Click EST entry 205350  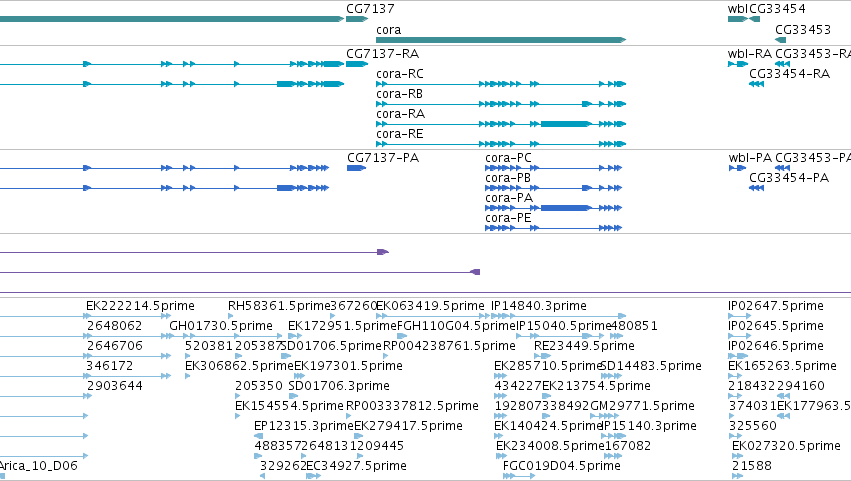(259, 387)
